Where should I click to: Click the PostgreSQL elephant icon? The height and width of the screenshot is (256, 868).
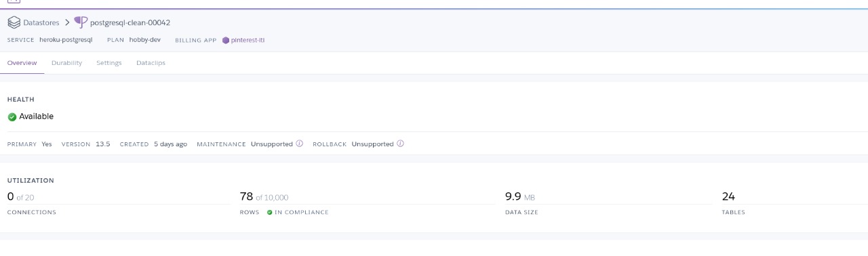tap(81, 22)
